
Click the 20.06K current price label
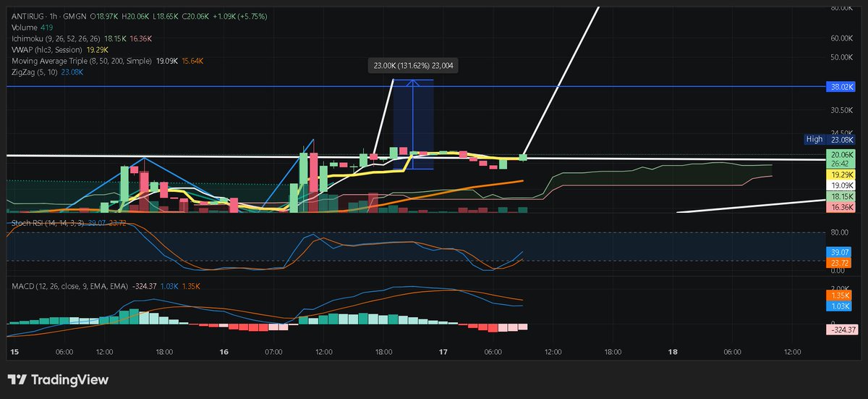pyautogui.click(x=841, y=154)
